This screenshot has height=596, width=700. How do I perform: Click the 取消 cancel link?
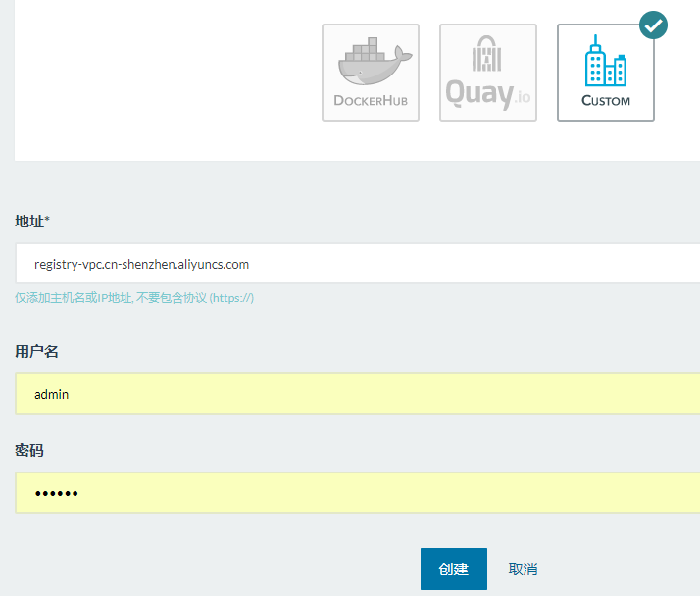point(523,570)
